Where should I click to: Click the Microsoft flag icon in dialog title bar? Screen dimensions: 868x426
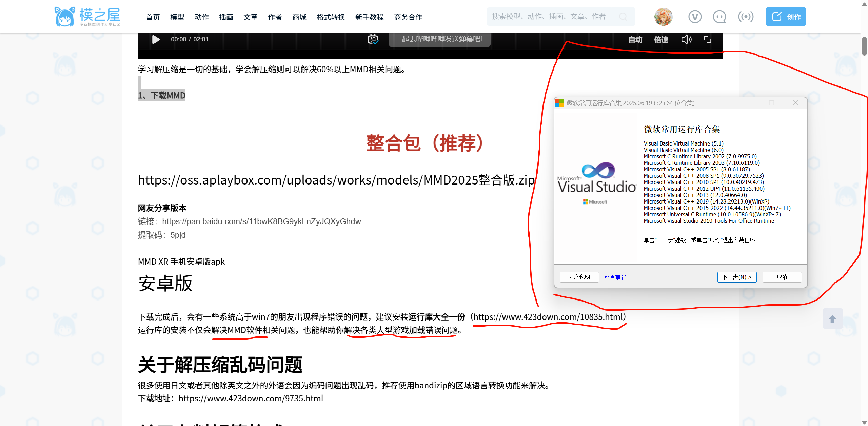(x=559, y=103)
